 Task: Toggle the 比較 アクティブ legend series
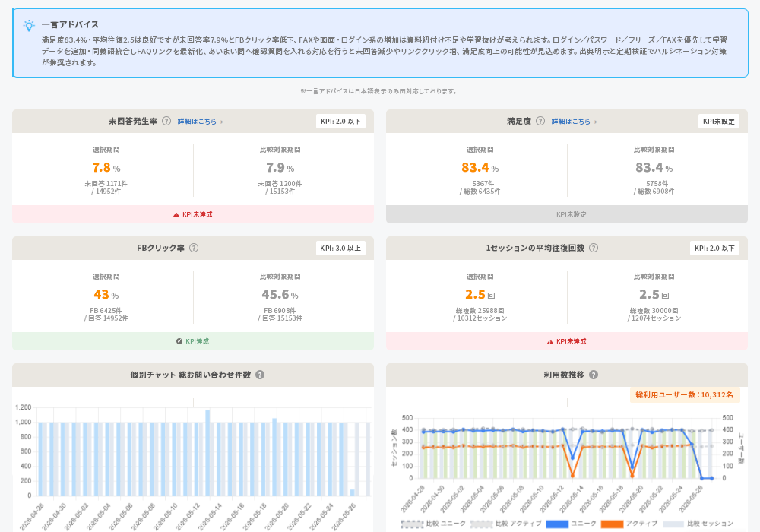(506, 524)
